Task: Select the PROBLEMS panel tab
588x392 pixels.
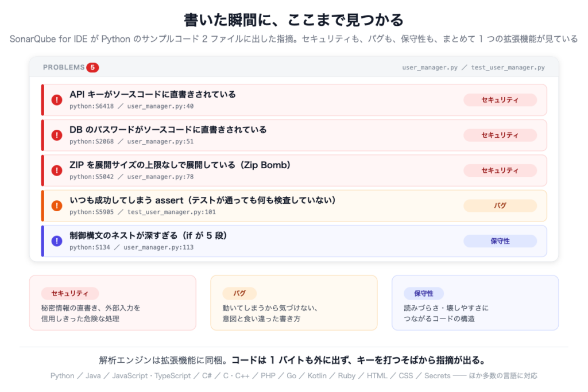Action: point(64,68)
